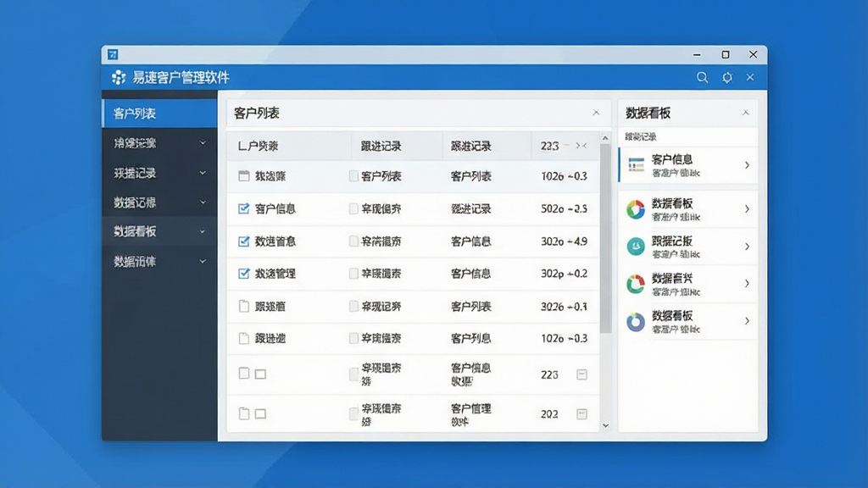
Task: Click the minus-box icon in the 223 row
Action: [x=581, y=374]
